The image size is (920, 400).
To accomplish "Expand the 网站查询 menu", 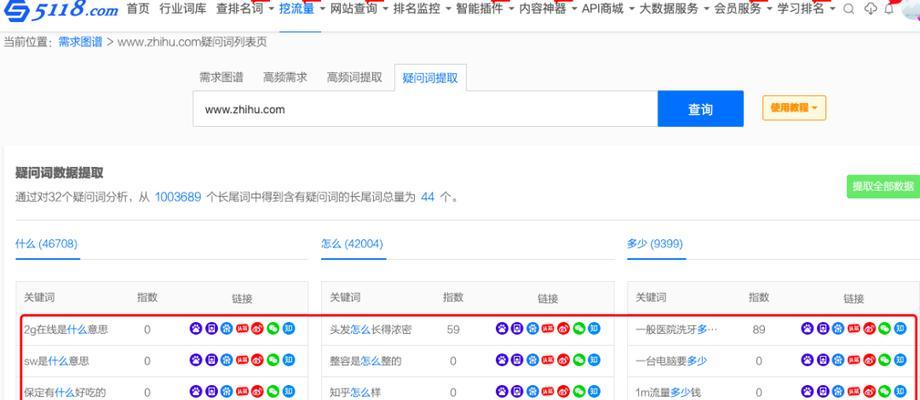I will (x=359, y=9).
